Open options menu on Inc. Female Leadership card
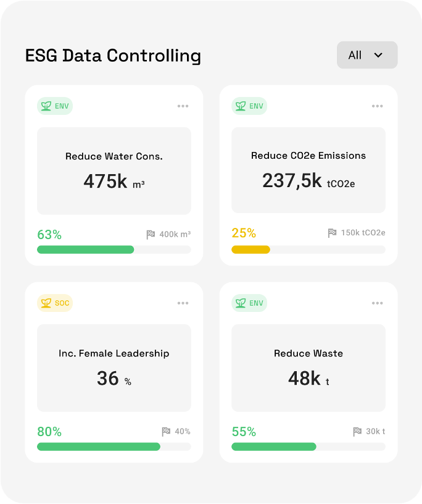 pyautogui.click(x=183, y=303)
